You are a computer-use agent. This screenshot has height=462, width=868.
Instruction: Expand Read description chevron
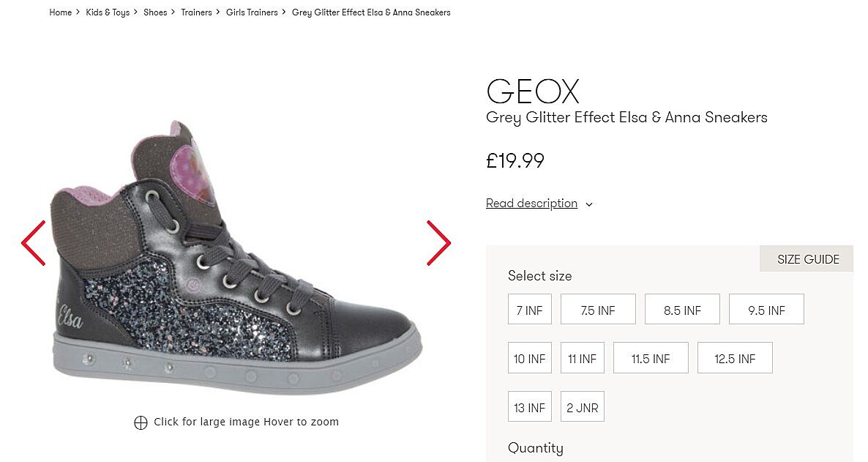point(589,204)
